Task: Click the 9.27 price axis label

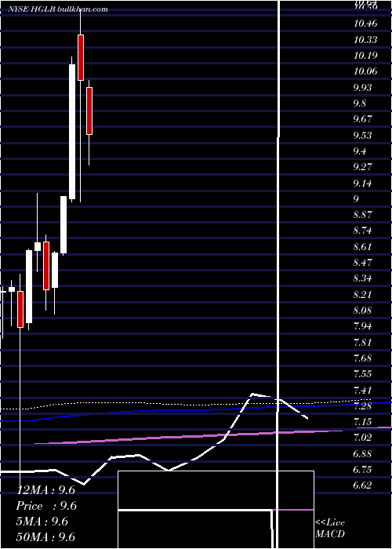Action: coord(363,166)
